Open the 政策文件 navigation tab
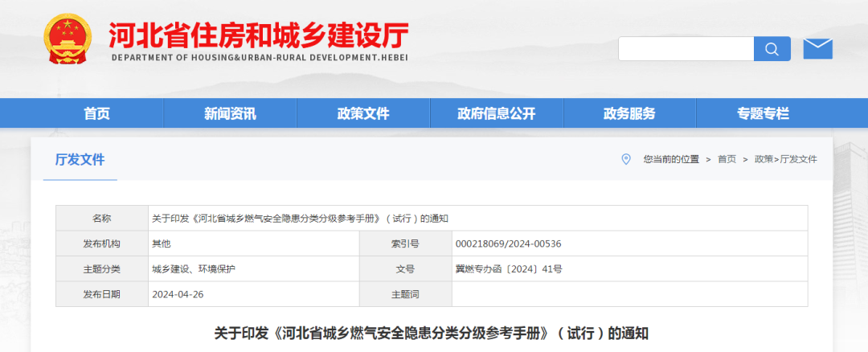 [363, 113]
